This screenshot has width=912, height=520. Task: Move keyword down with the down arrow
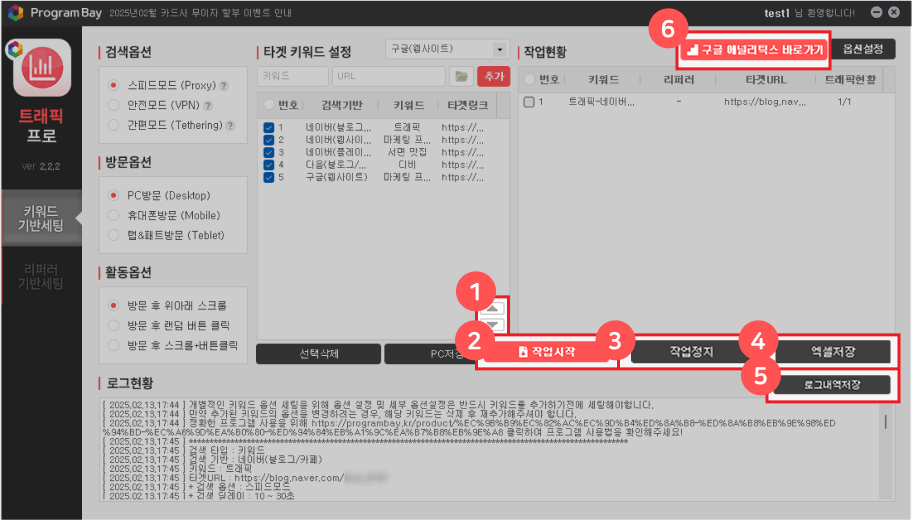[x=497, y=325]
